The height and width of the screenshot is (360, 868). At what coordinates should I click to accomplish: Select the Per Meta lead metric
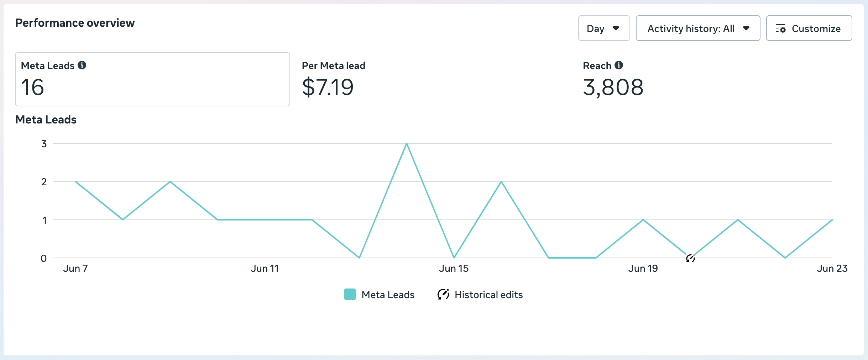[x=334, y=79]
